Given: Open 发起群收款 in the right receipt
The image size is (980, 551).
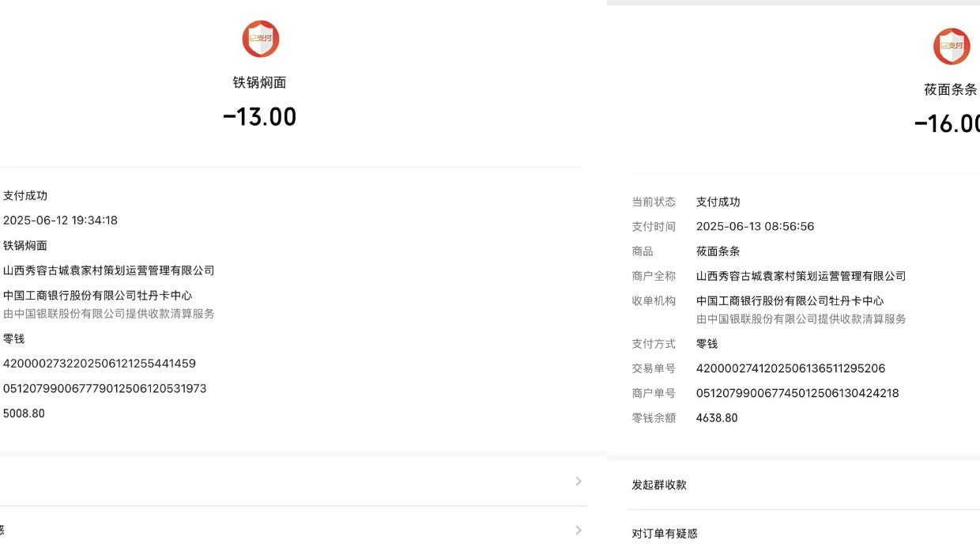Looking at the screenshot, I should coord(659,485).
